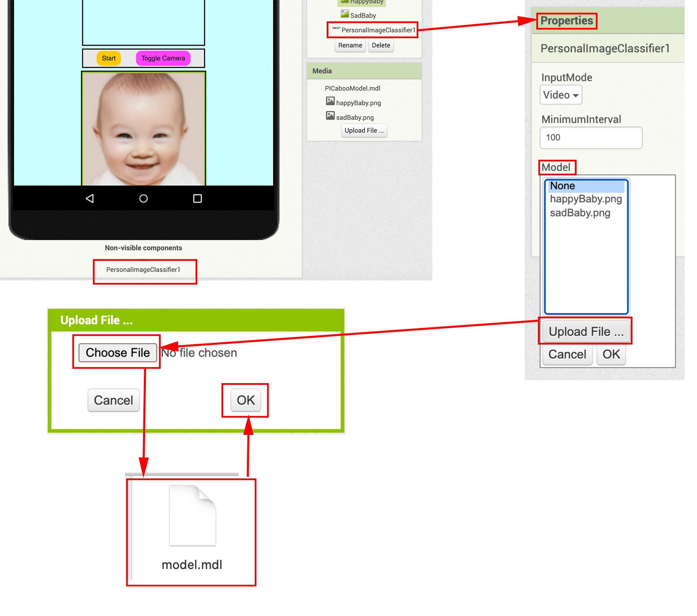
Task: Select the happyBaby.png image icon in Media
Action: coord(330,101)
